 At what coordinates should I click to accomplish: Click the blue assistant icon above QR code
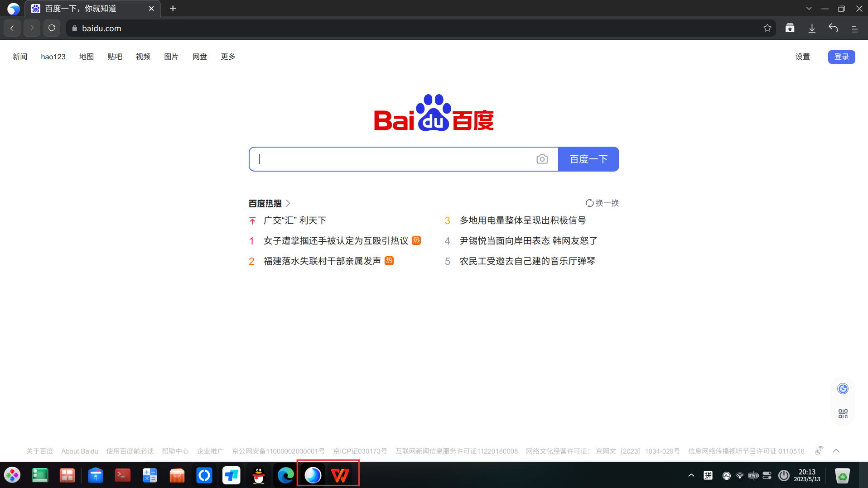(842, 388)
